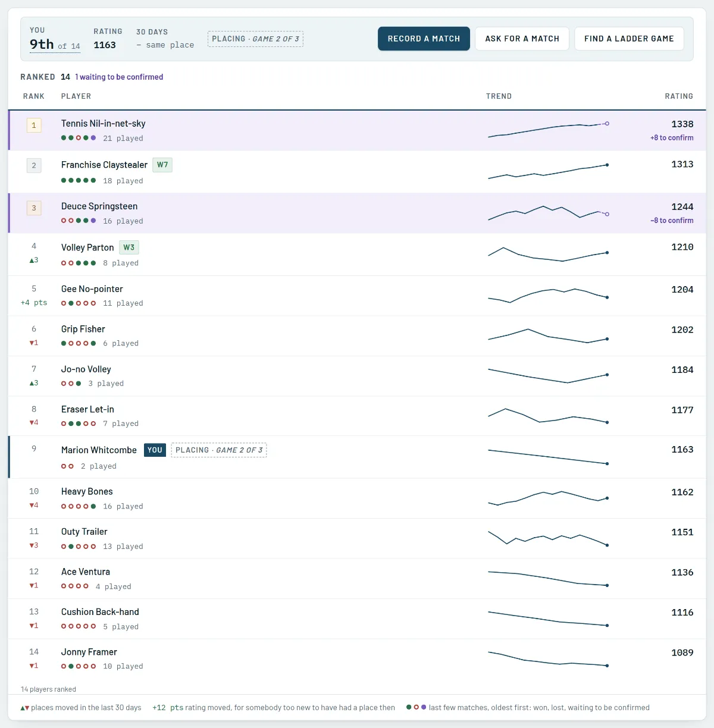This screenshot has height=728, width=714.
Task: Open the Ask for a Match option
Action: pos(522,39)
